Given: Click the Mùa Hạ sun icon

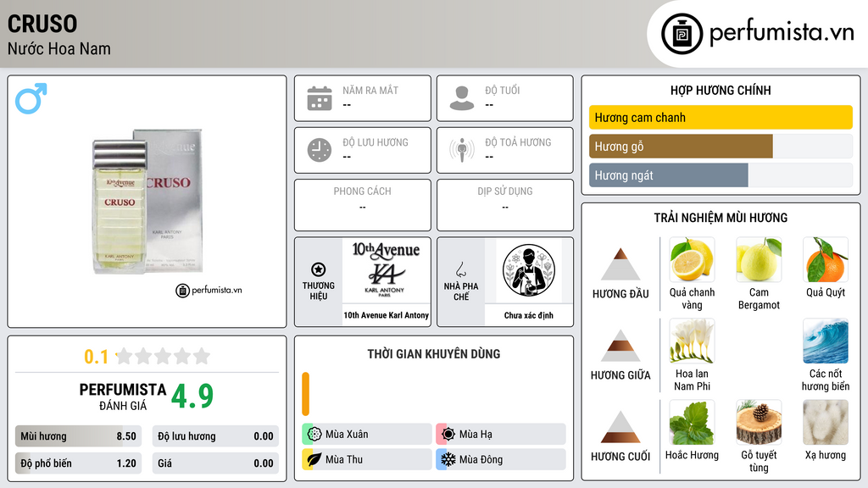Looking at the screenshot, I should click(x=448, y=434).
